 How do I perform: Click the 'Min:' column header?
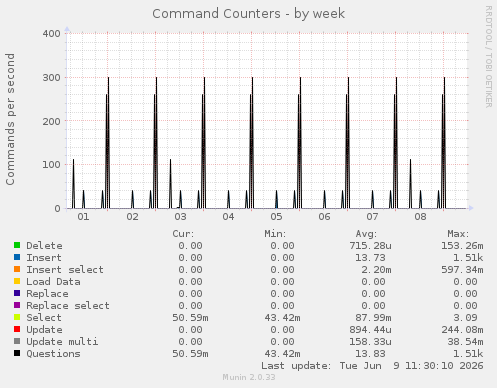pos(275,234)
